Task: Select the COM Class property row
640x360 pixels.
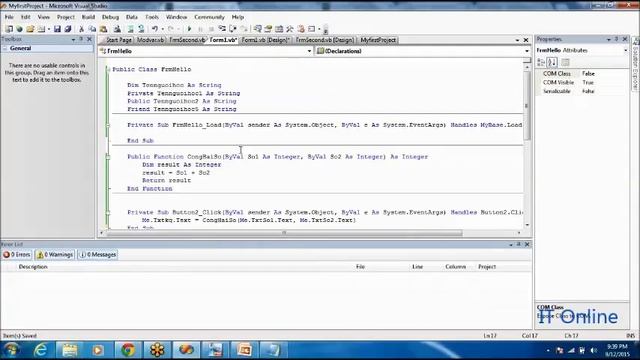Action: [582, 73]
